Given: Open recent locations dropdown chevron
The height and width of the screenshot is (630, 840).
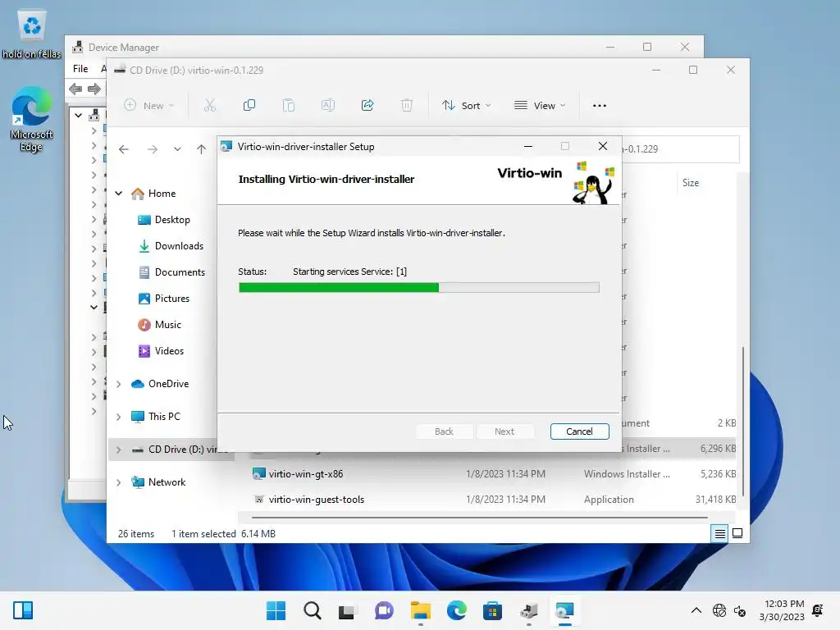Looking at the screenshot, I should point(177,149).
